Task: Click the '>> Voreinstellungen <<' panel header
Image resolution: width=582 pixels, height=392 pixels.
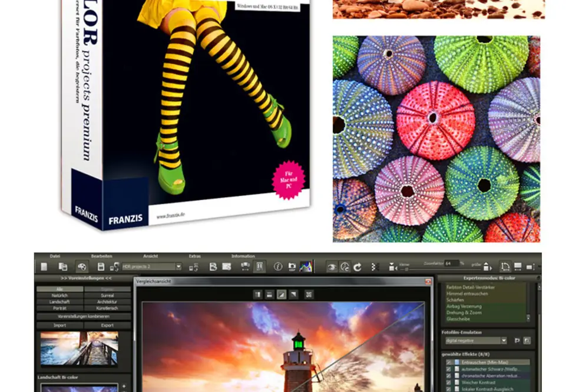Action: [x=86, y=278]
